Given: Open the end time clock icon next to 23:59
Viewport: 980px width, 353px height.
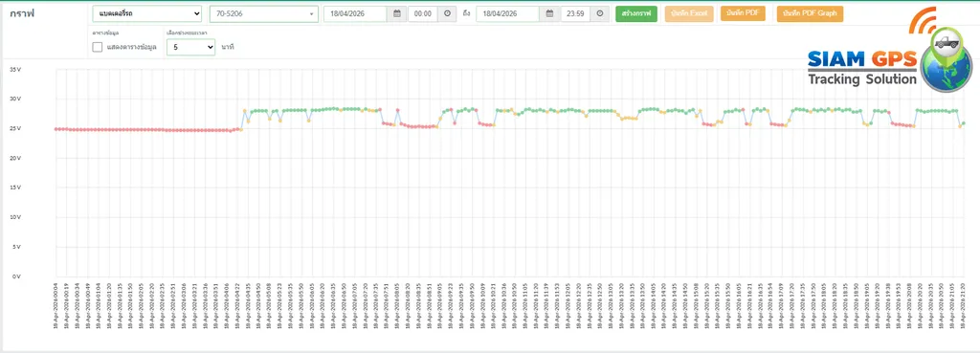Looking at the screenshot, I should tap(599, 13).
